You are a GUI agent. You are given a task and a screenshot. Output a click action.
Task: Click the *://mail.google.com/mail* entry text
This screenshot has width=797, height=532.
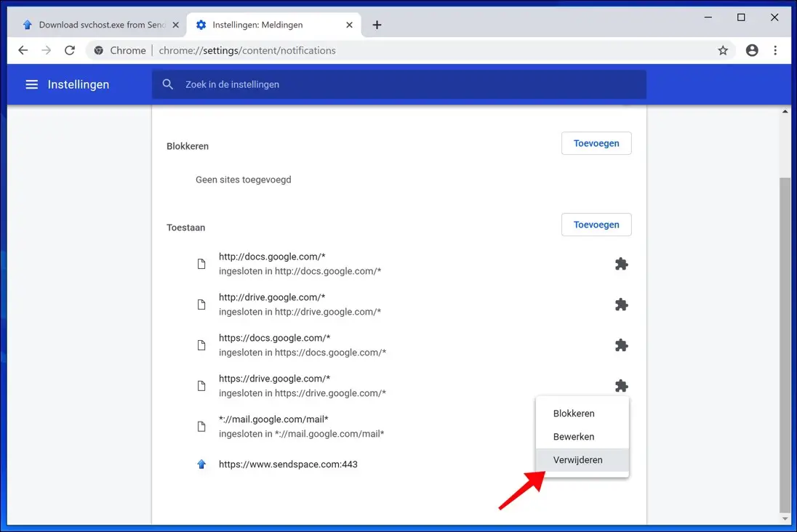click(273, 419)
